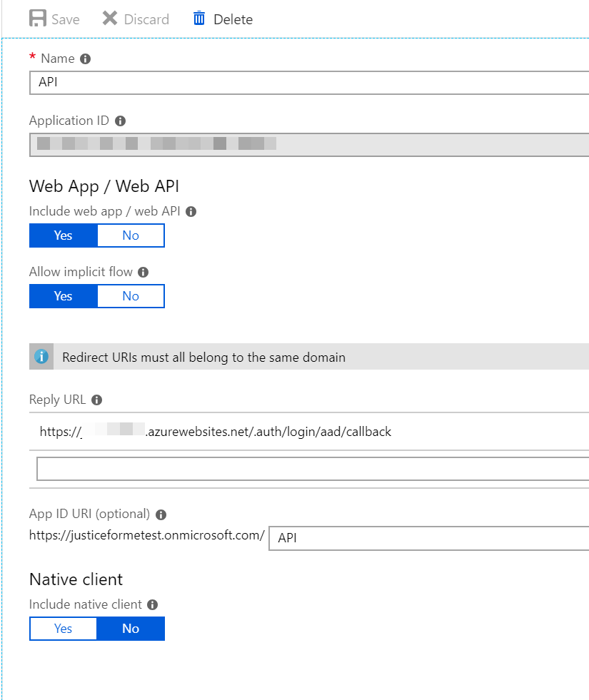Click info icon next to Allow implicit flow
Image resolution: width=589 pixels, height=700 pixels.
click(x=144, y=272)
